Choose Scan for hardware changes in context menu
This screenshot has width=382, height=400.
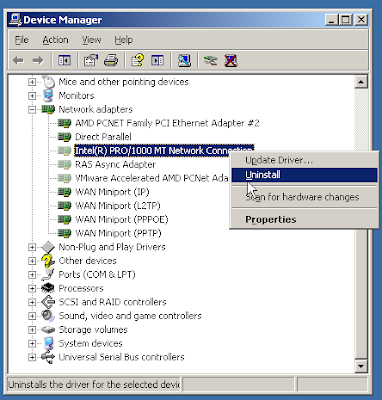pyautogui.click(x=305, y=197)
